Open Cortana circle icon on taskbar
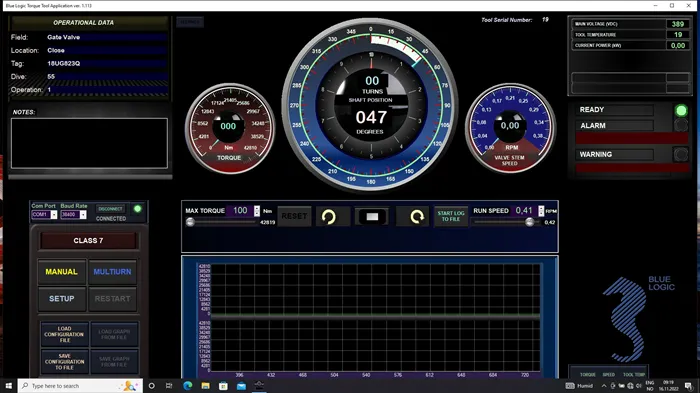The image size is (700, 393). click(151, 385)
